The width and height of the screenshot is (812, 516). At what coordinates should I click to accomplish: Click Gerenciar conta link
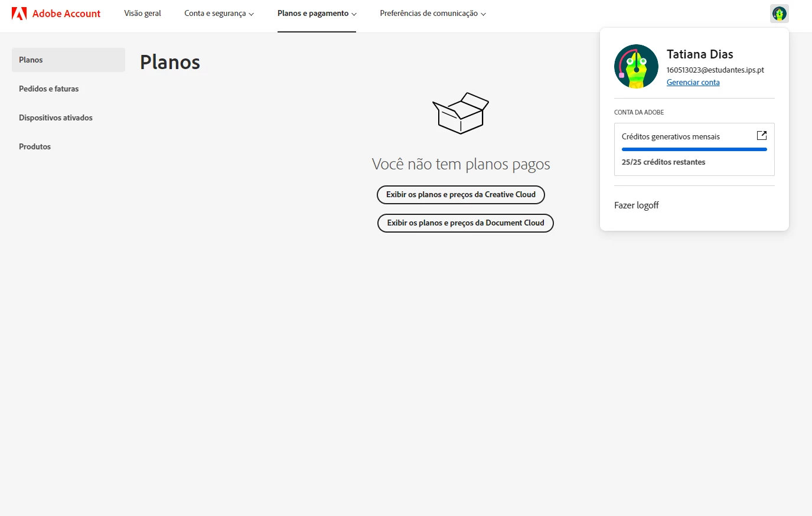click(x=693, y=82)
